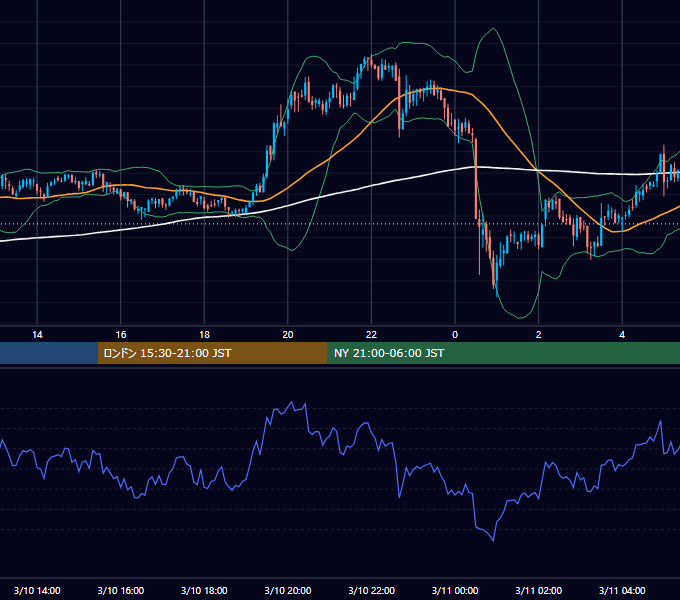
Task: Click the '14' hour label on price chart axis
Action: (x=37, y=335)
